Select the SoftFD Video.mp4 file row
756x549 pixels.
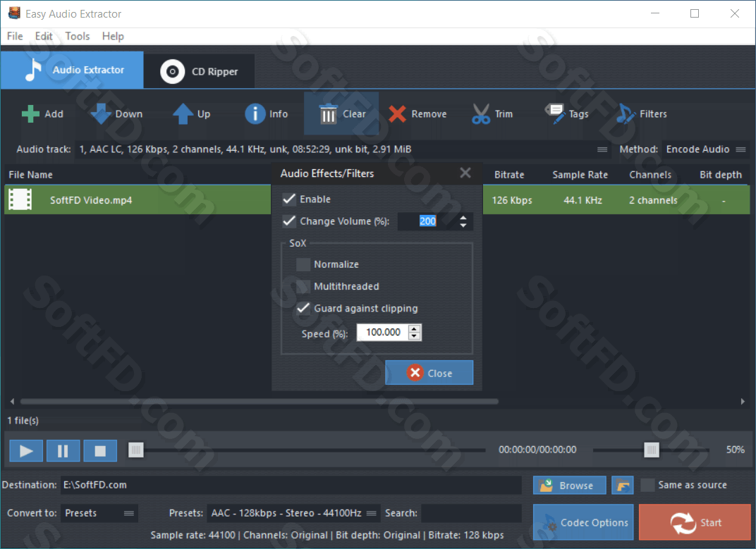(138, 200)
